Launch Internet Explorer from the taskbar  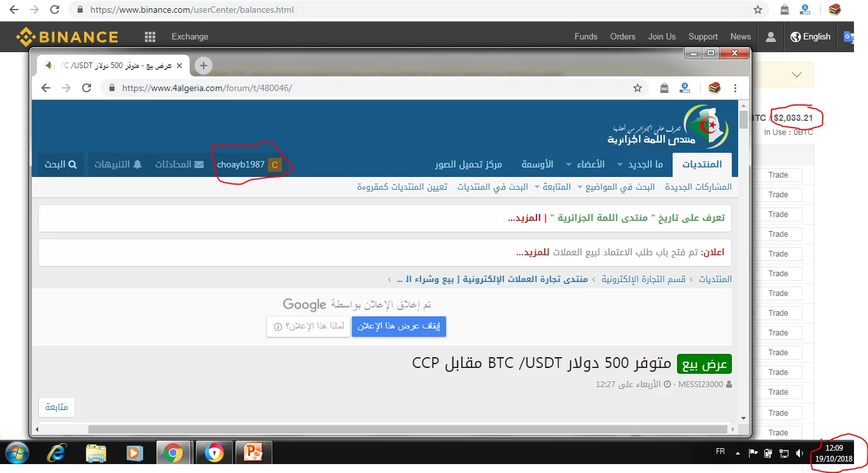pyautogui.click(x=57, y=453)
